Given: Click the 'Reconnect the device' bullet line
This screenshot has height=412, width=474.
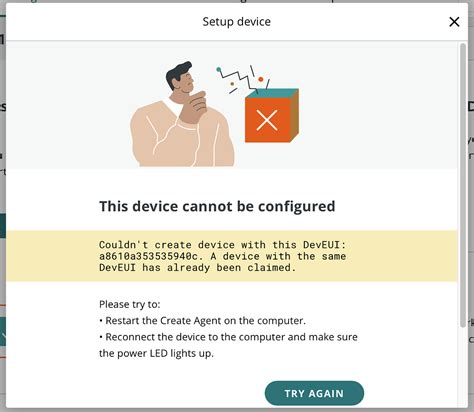Looking at the screenshot, I should pyautogui.click(x=228, y=337).
